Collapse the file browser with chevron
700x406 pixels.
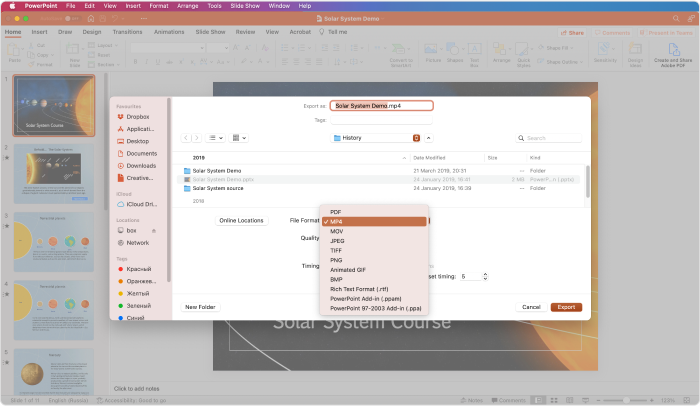(x=428, y=138)
